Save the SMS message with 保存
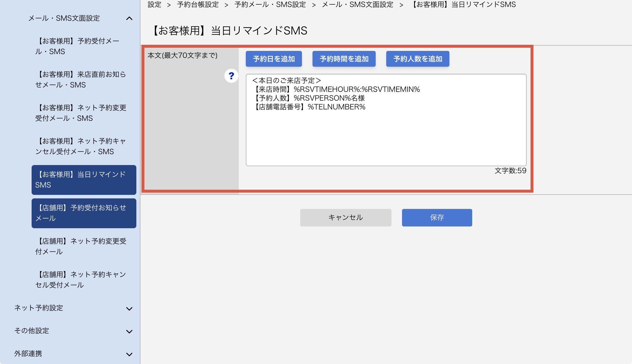This screenshot has width=632, height=364. (x=437, y=217)
